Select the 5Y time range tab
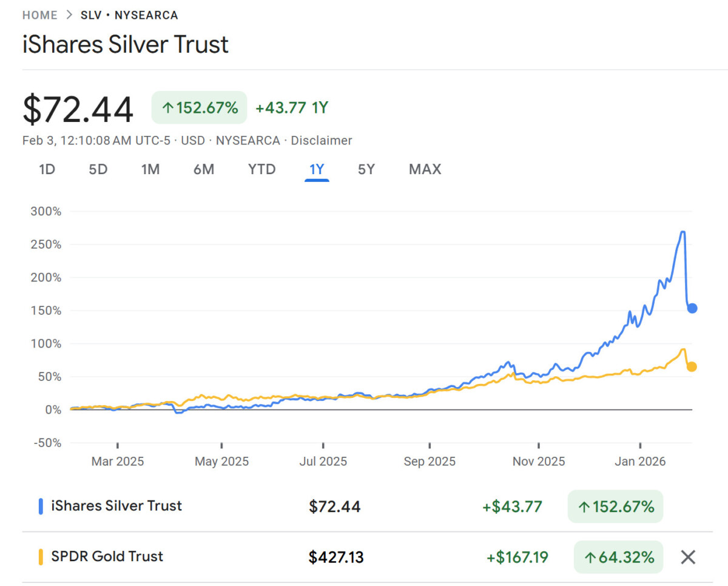This screenshot has width=728, height=586. pyautogui.click(x=366, y=169)
